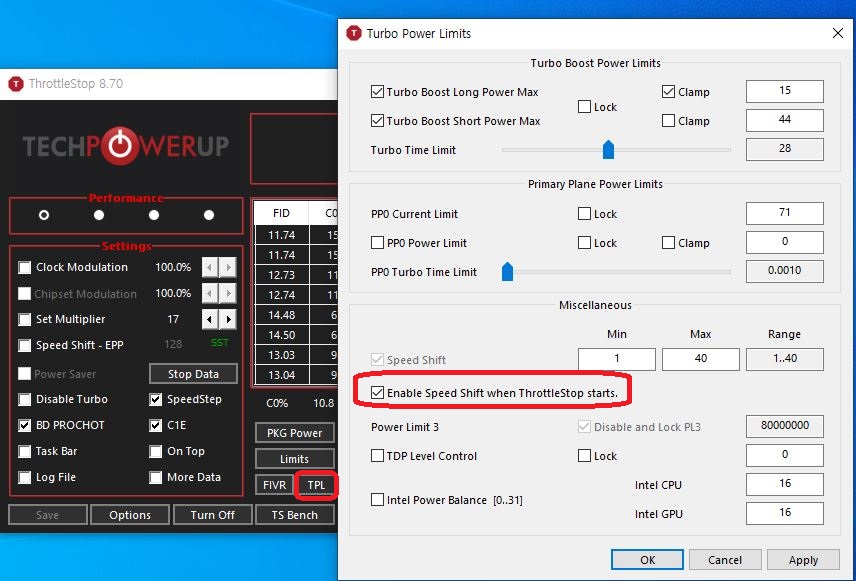Image resolution: width=856 pixels, height=581 pixels.
Task: Toggle the C1E checkbox
Action: [x=156, y=425]
